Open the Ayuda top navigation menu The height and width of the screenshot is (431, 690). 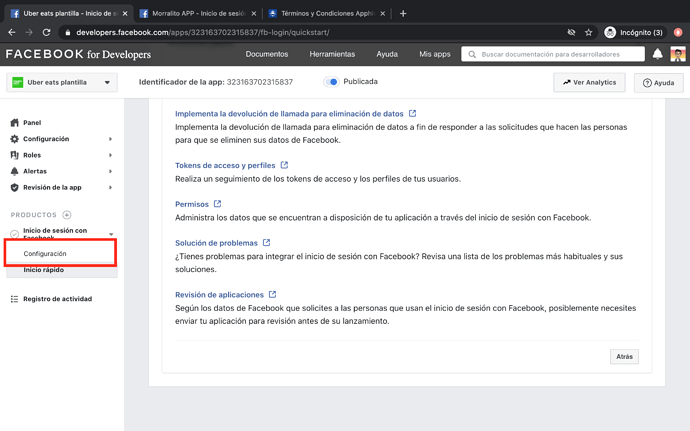coord(387,54)
